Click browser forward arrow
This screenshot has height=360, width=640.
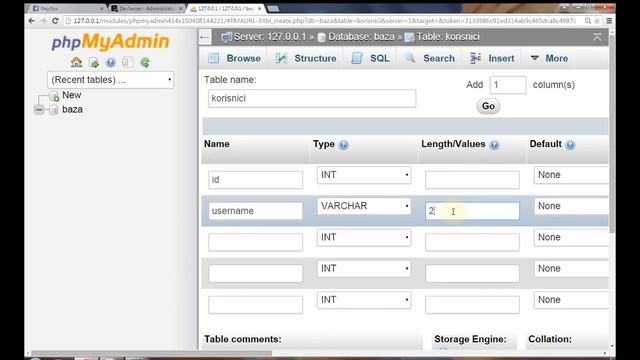(43, 20)
